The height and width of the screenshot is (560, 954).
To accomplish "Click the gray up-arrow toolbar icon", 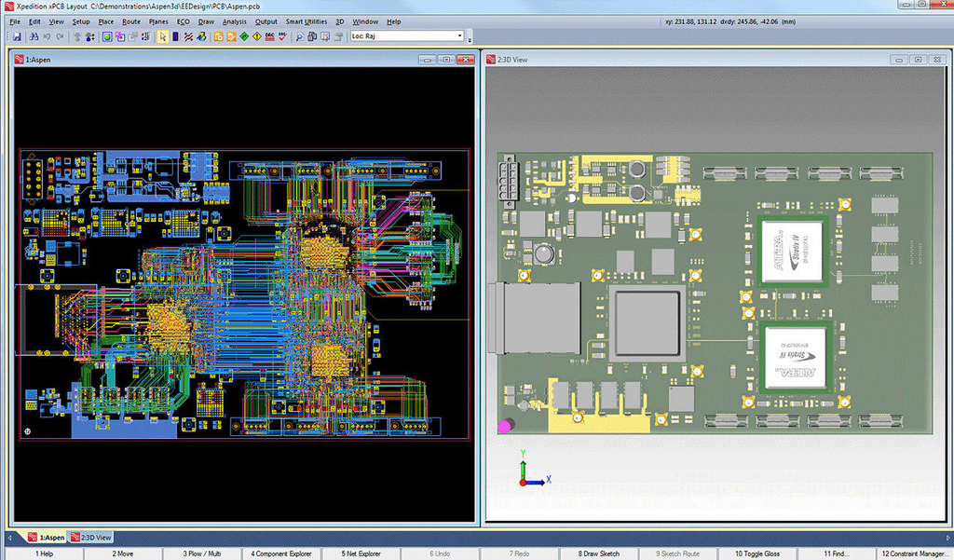I will pyautogui.click(x=76, y=36).
